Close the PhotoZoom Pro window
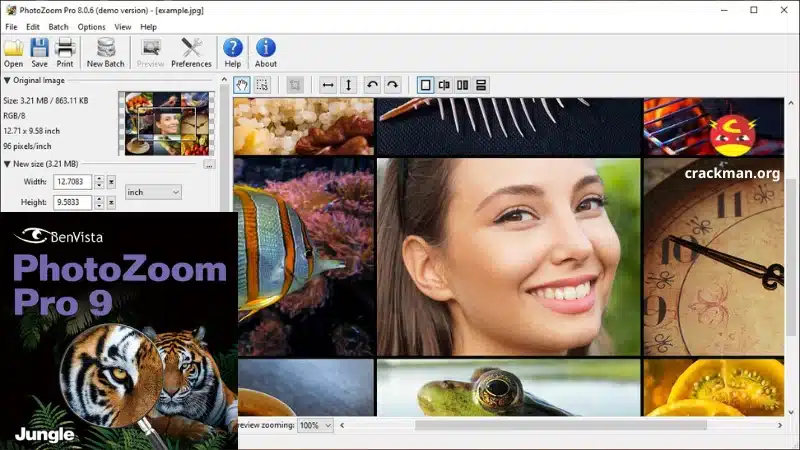 (784, 10)
